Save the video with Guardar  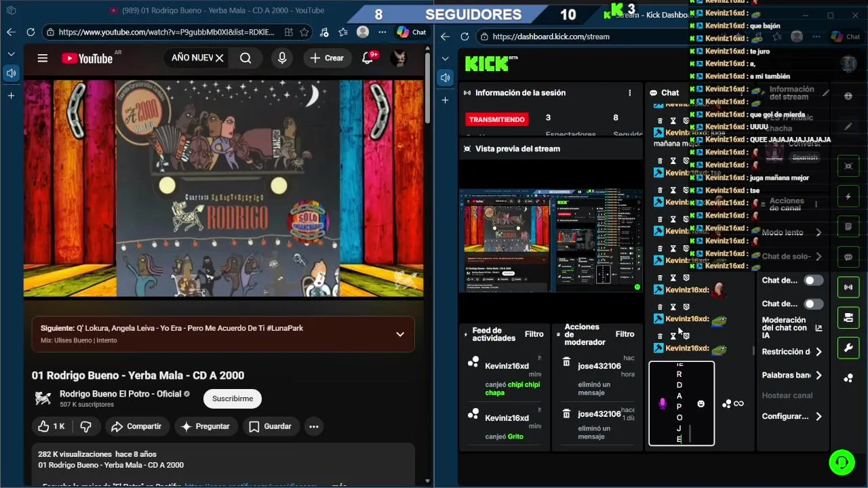pyautogui.click(x=271, y=426)
